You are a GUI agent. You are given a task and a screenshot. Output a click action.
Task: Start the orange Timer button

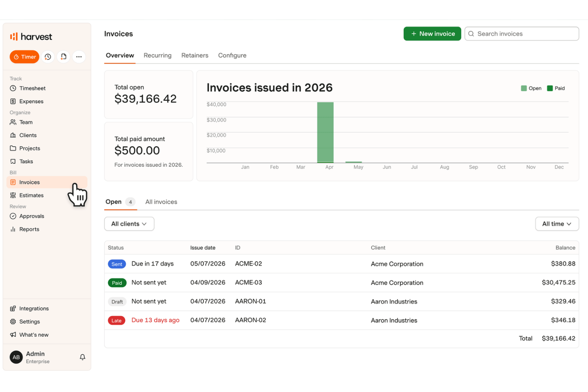[25, 57]
